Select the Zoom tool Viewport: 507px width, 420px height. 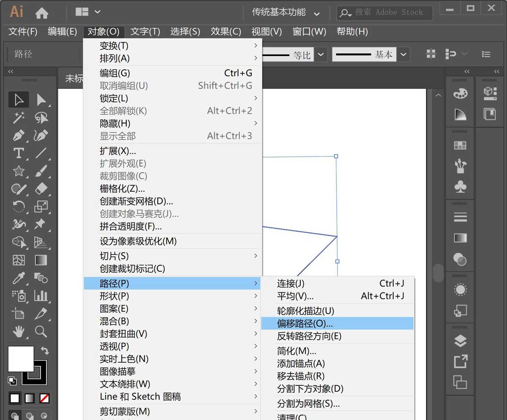[41, 331]
